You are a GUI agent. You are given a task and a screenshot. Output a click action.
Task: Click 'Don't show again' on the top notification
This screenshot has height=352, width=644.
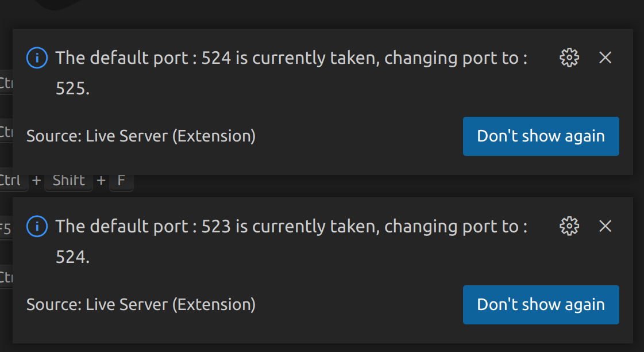[x=541, y=136]
